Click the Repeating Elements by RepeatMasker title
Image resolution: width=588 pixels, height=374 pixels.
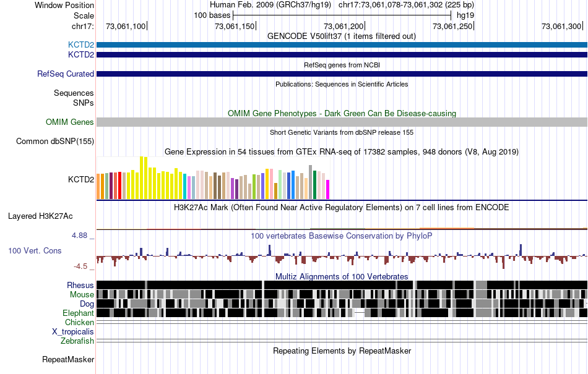pos(342,351)
